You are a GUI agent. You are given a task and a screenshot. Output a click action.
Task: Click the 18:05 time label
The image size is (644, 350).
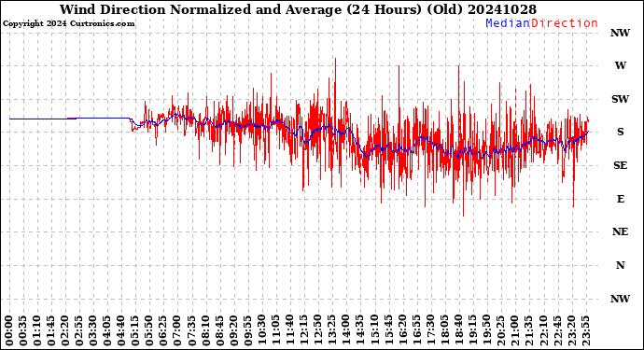pos(444,331)
